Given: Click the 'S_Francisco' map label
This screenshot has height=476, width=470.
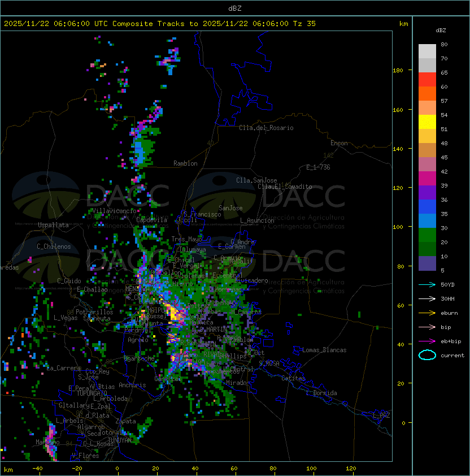Looking at the screenshot, I should tap(202, 214).
